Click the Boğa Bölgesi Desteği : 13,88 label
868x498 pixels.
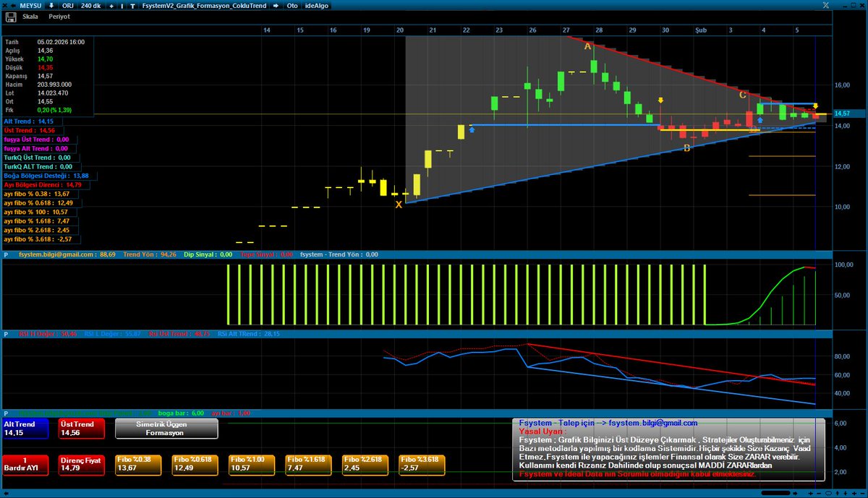[46, 176]
